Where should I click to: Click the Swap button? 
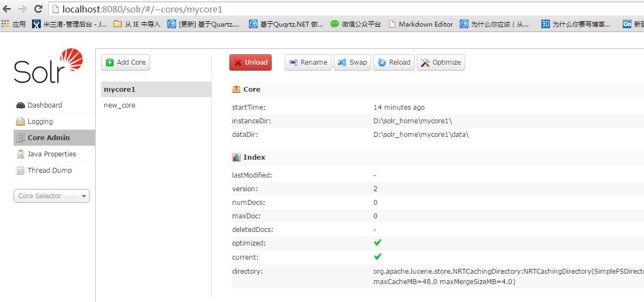352,62
